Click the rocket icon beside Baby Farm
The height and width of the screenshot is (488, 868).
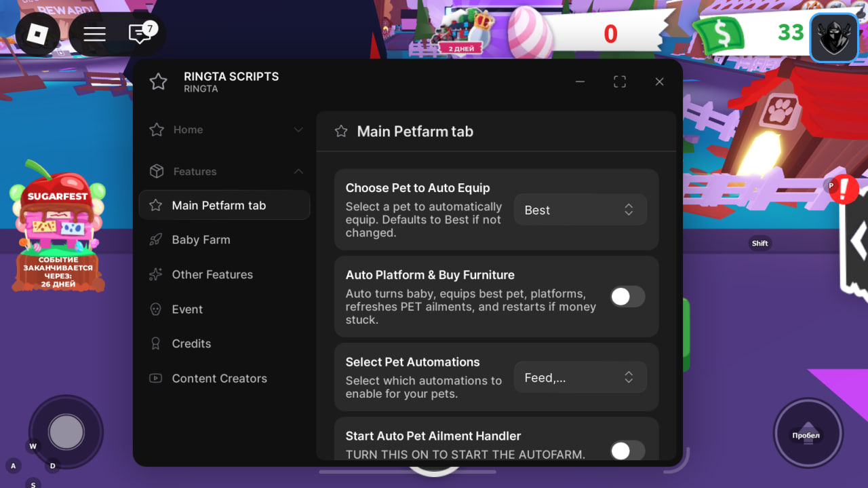pos(156,240)
